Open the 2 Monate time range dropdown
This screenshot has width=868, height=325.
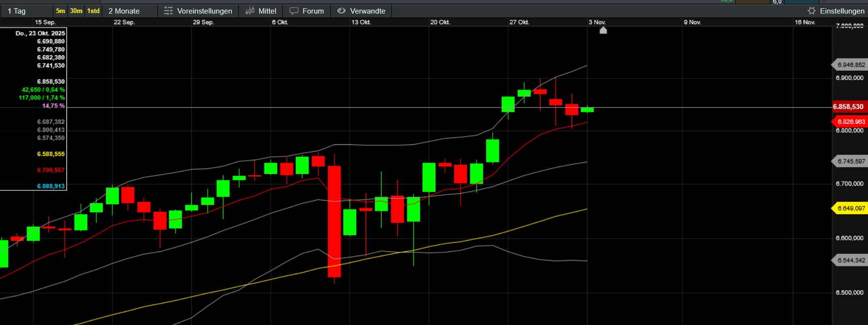130,11
